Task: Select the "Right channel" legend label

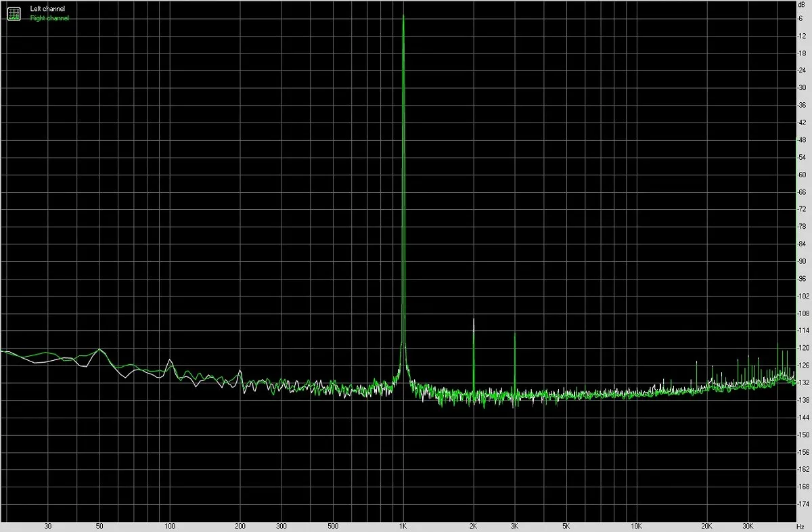Action: coord(49,18)
